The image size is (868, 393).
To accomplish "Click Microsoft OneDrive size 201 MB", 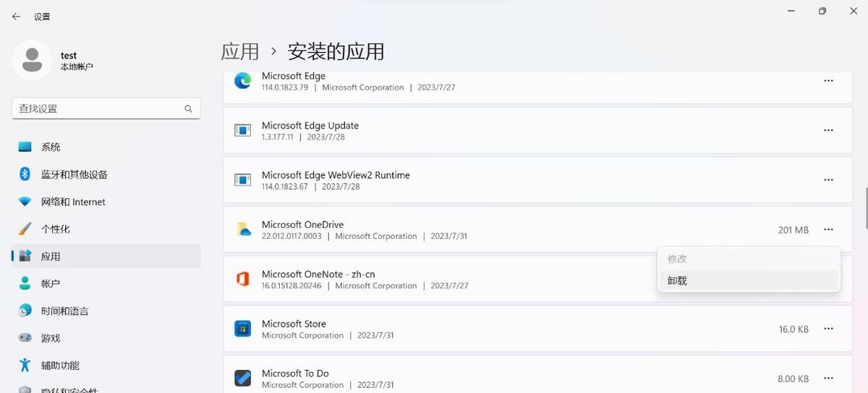I will pos(793,230).
